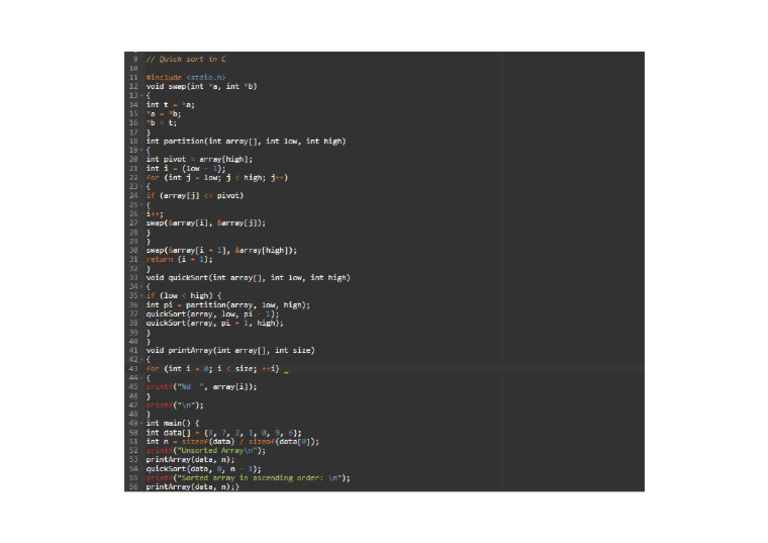Image resolution: width=768 pixels, height=543 pixels.
Task: Click 'quickSort(array, pi + 1, high);' call
Action: [215, 323]
